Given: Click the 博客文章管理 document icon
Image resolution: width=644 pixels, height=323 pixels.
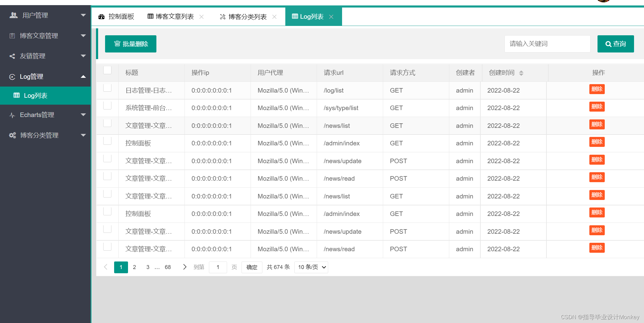Looking at the screenshot, I should click(12, 36).
